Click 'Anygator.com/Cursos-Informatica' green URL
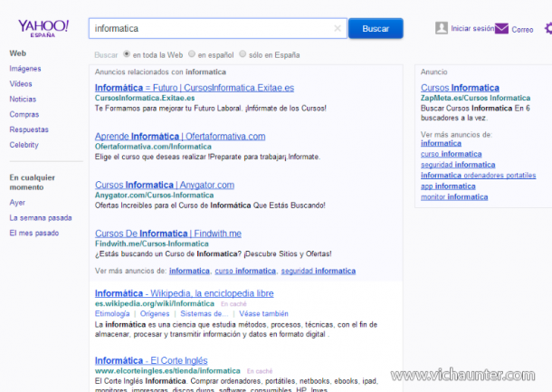The width and height of the screenshot is (552, 392). [154, 196]
